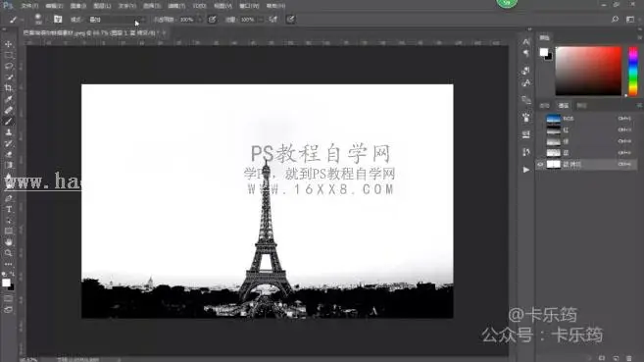Expand the flow slider arrow
The image size is (644, 362).
pos(261,20)
